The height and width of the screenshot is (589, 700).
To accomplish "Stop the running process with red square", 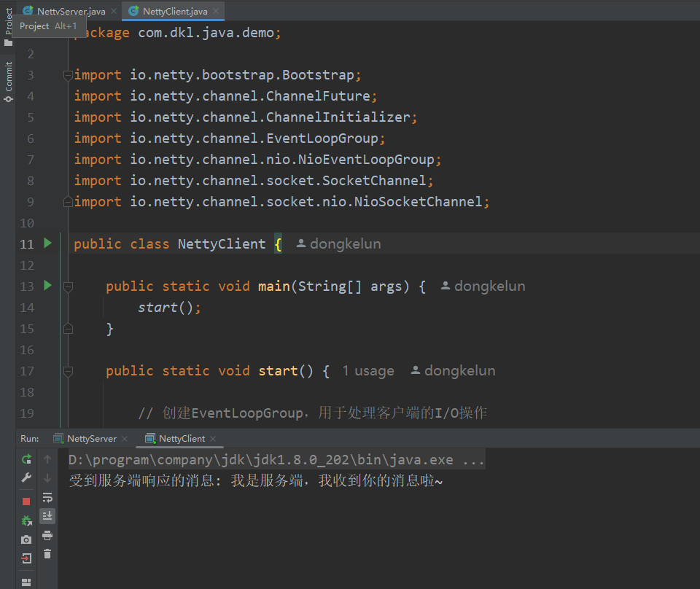I will click(26, 502).
